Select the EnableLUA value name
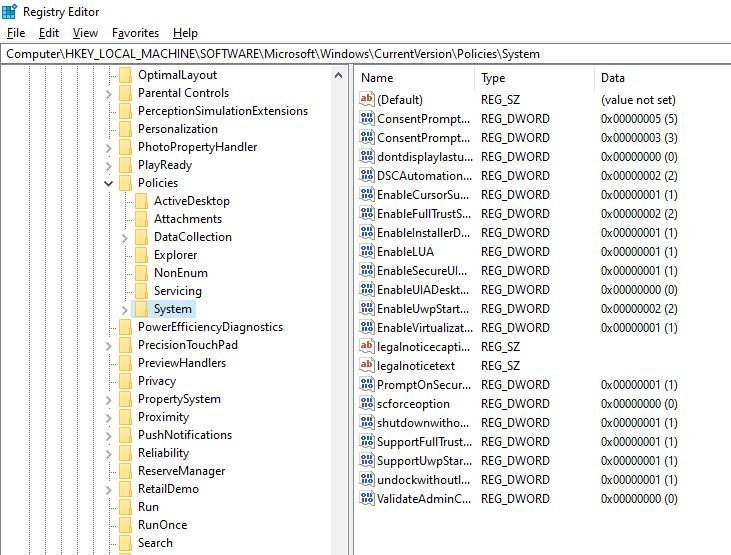Screen dimensions: 731x555 [405, 252]
